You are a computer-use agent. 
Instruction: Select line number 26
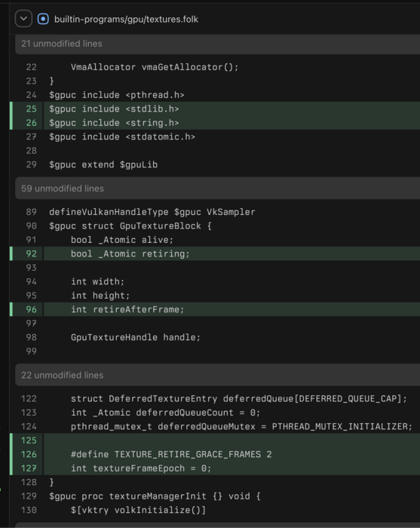(32, 123)
